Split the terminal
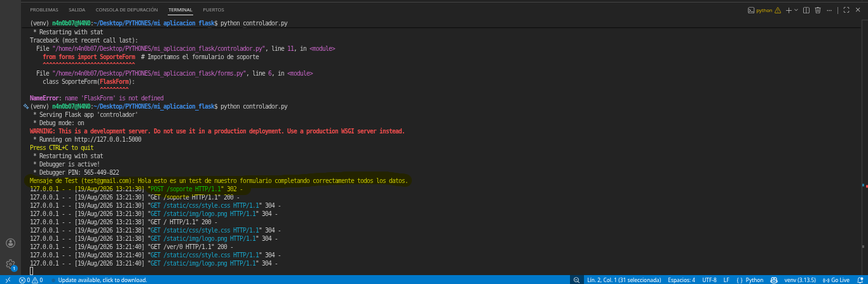 [x=806, y=10]
